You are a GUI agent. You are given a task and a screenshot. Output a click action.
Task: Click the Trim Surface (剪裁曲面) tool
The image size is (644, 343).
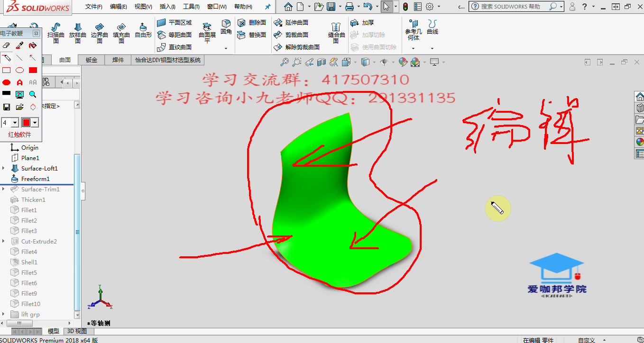pos(292,35)
